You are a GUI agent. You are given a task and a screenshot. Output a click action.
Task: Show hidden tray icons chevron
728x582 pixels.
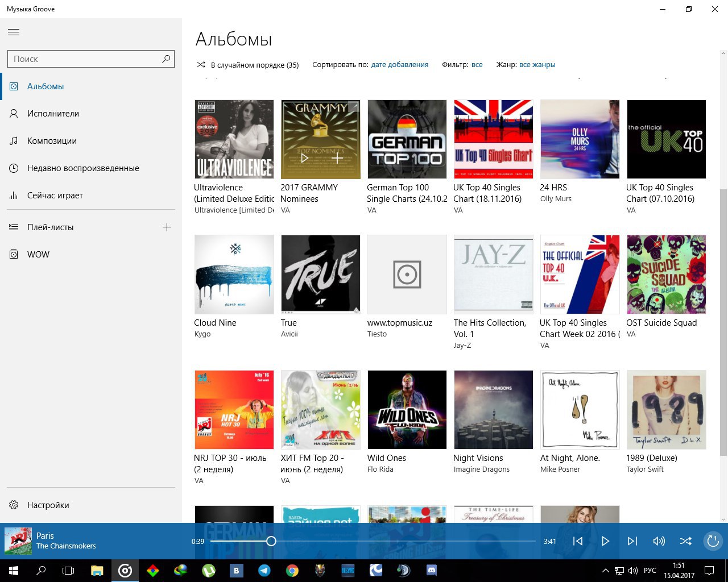[x=606, y=571]
